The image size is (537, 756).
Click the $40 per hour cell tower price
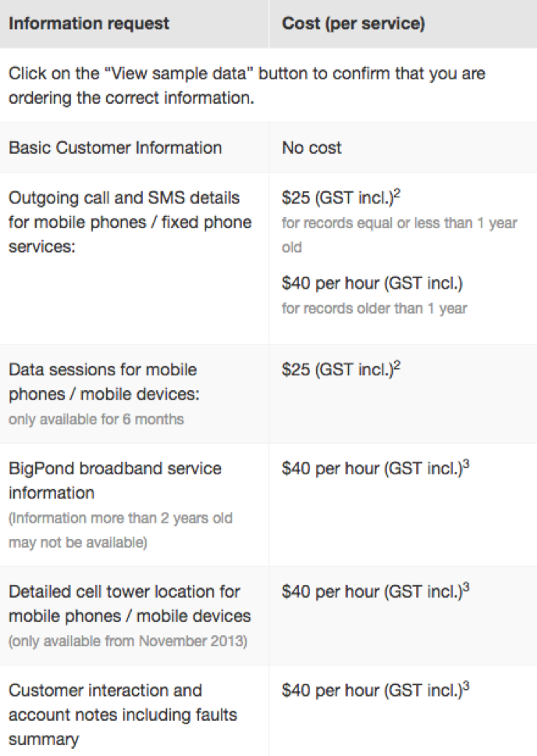point(372,591)
